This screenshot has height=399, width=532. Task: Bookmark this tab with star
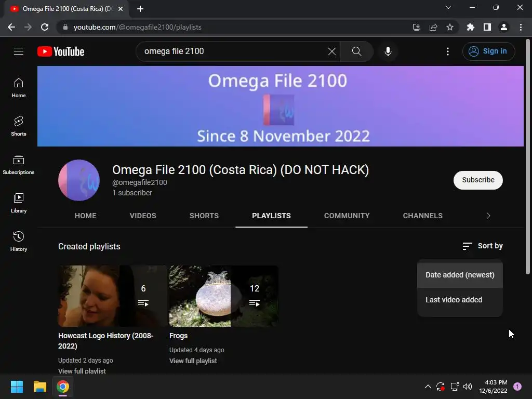(x=450, y=27)
